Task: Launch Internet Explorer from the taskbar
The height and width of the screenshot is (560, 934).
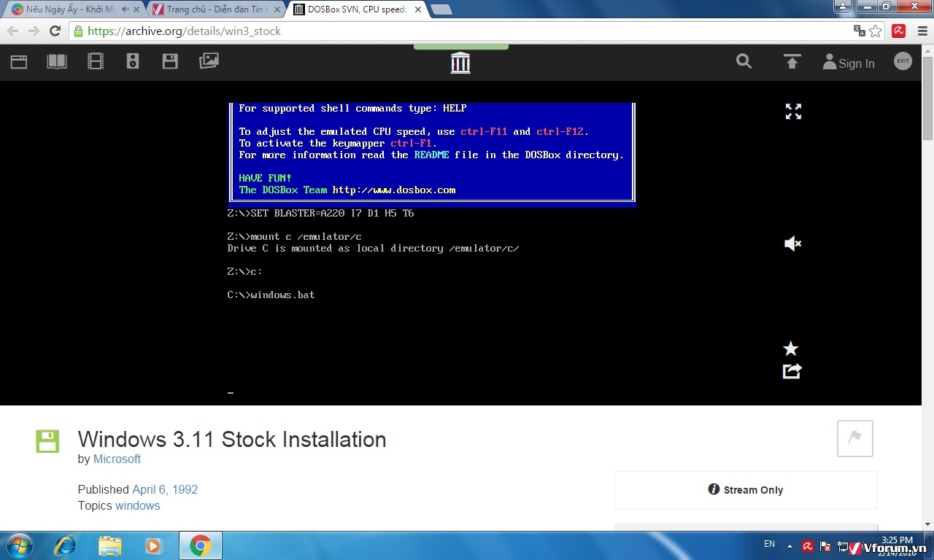Action: click(66, 545)
